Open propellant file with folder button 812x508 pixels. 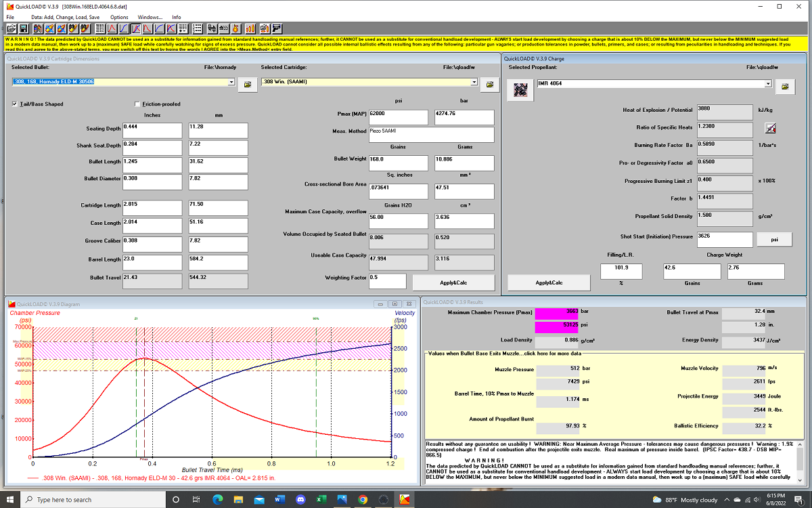784,87
